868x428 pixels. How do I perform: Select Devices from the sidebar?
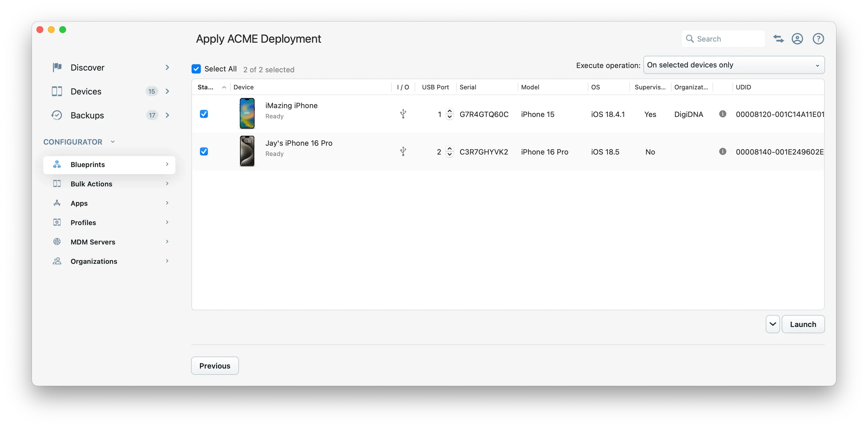point(86,91)
